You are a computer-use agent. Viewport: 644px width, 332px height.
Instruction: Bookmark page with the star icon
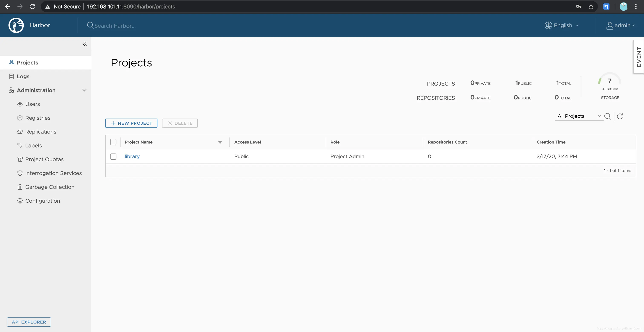click(x=591, y=7)
